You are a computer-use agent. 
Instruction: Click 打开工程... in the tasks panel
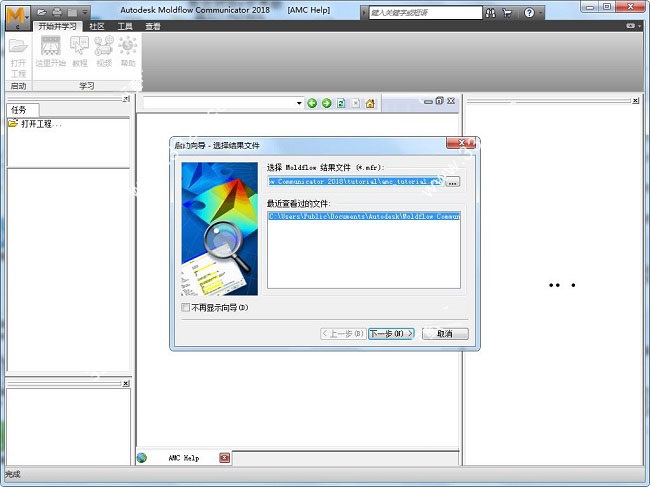tap(41, 124)
